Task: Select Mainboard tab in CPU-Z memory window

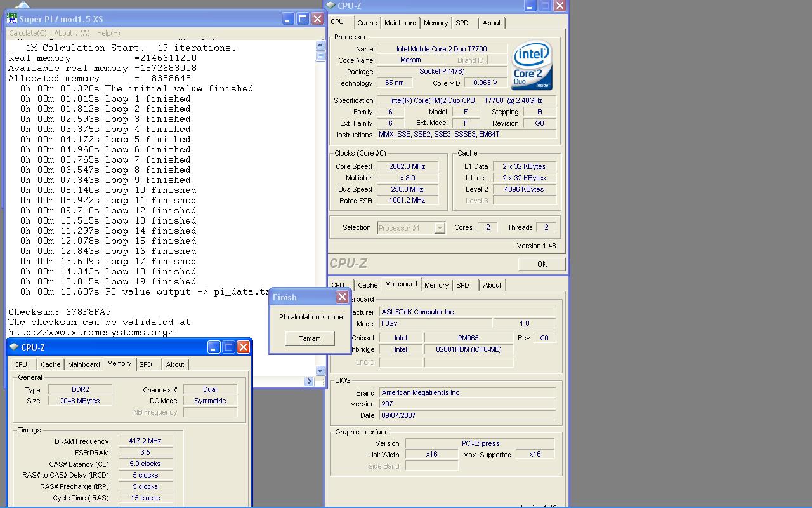Action: tap(84, 364)
